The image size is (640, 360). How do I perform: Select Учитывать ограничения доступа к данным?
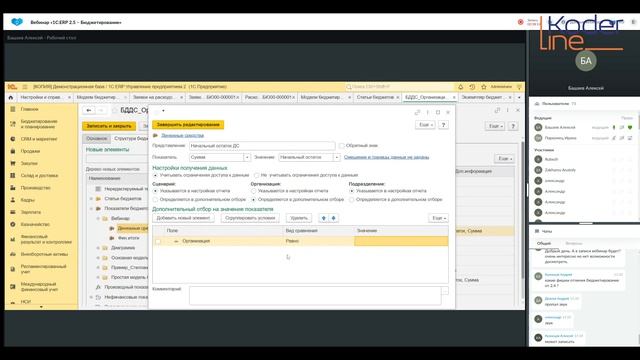point(155,175)
